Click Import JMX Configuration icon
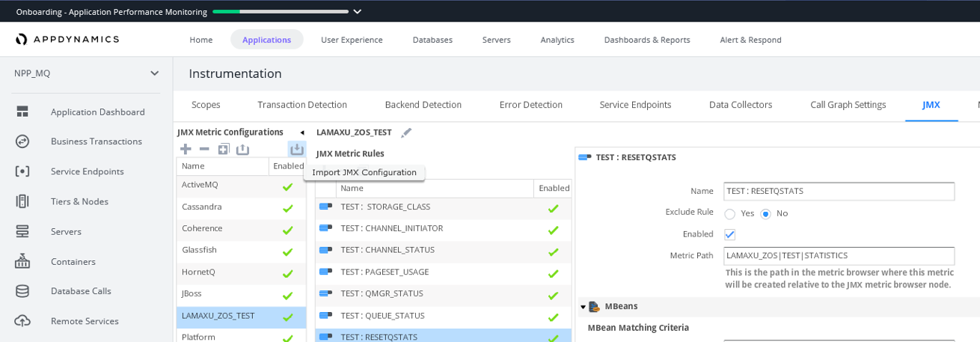This screenshot has height=342, width=980. [297, 149]
